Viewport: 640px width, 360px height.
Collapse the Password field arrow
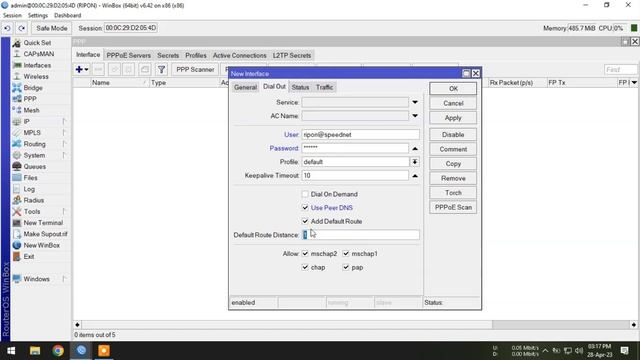point(415,148)
